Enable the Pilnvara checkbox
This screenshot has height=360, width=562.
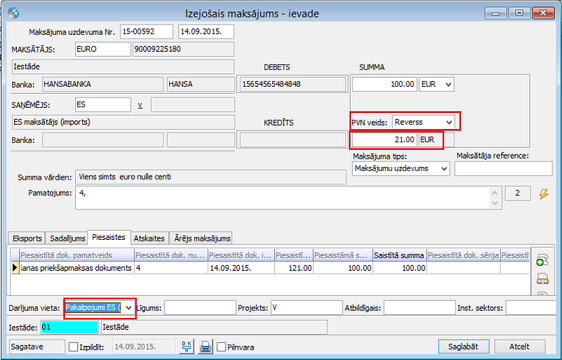click(x=222, y=347)
